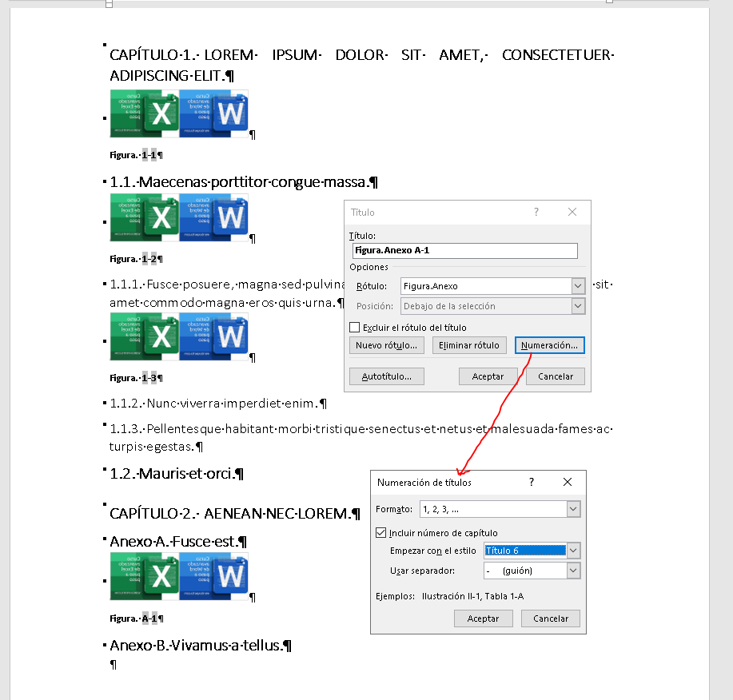The height and width of the screenshot is (700, 733).
Task: Select the image above Figura 1-3 caption
Action: click(x=179, y=336)
